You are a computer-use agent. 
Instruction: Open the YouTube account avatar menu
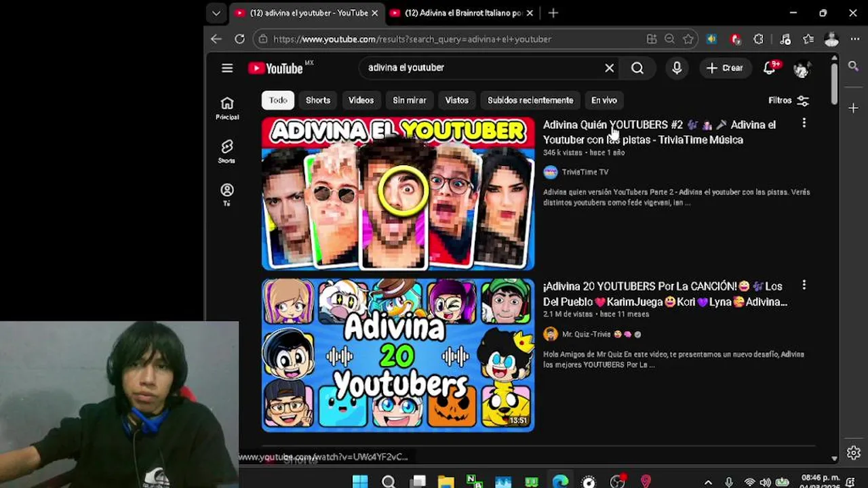click(802, 68)
